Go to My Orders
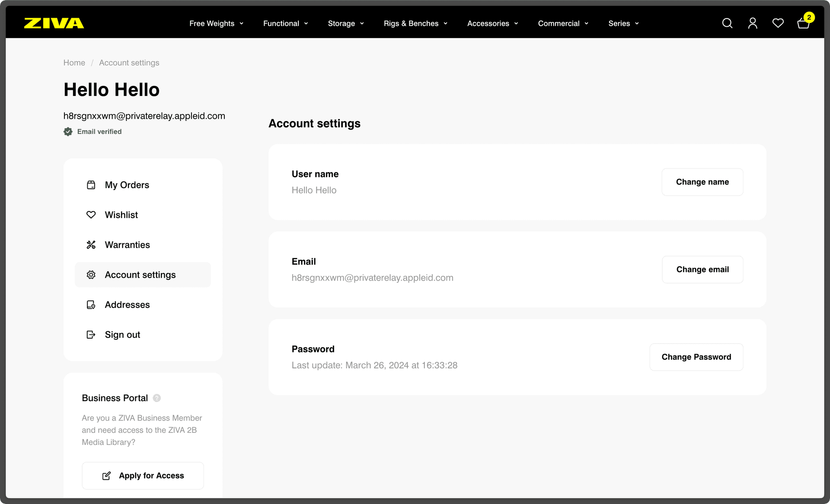Screen dimensions: 830x504 tap(127, 185)
